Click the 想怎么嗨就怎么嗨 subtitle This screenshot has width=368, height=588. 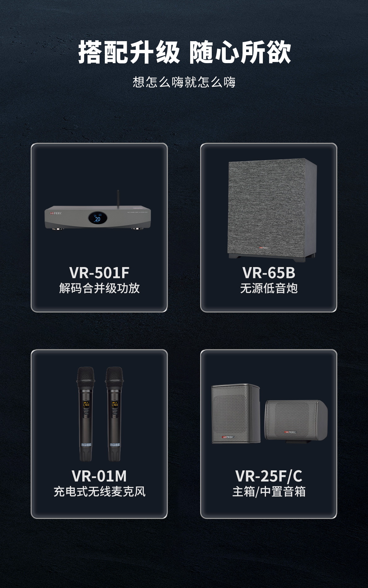point(184,82)
